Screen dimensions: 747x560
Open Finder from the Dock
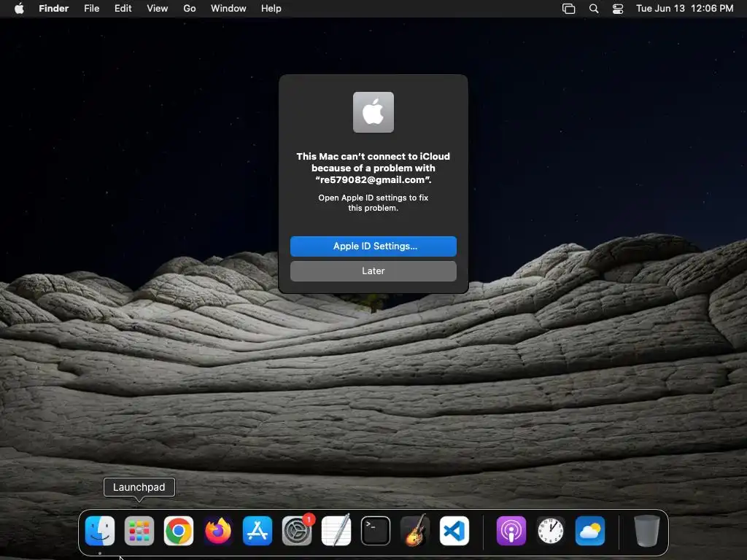[x=99, y=531]
